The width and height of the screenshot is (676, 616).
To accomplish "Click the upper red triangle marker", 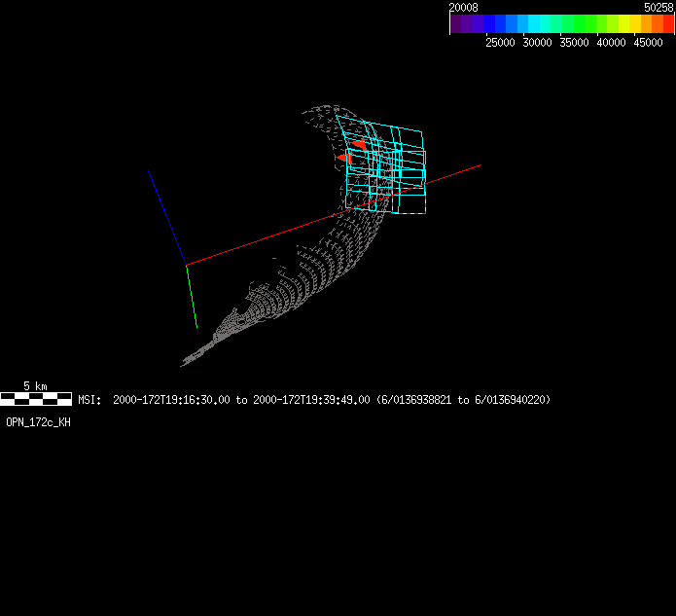I will (360, 144).
